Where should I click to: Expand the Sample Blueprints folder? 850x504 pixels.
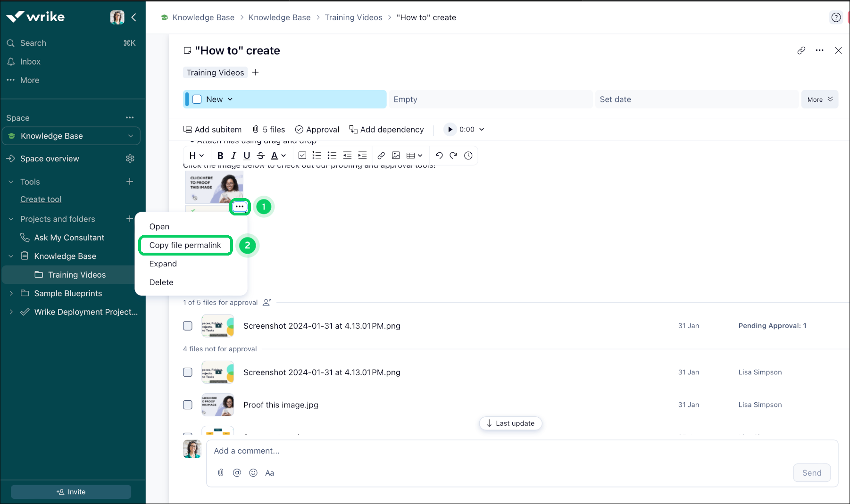(x=11, y=293)
